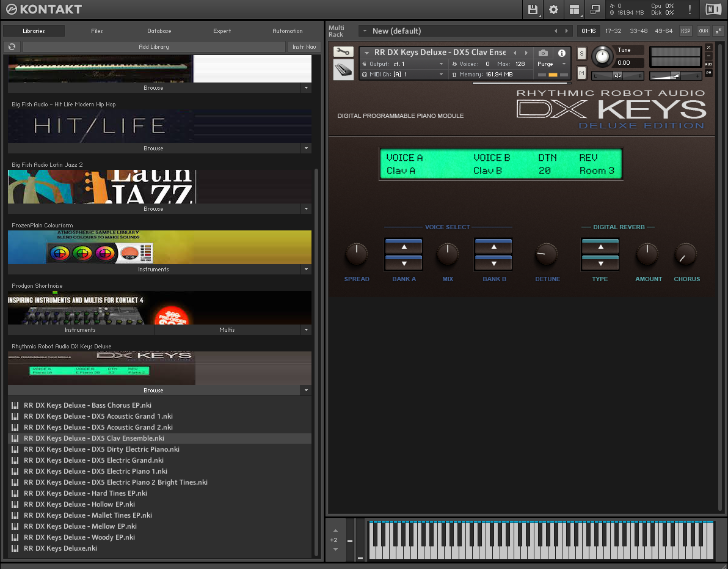Image resolution: width=728 pixels, height=569 pixels.
Task: Click the instrument volume slider
Action: (x=675, y=75)
